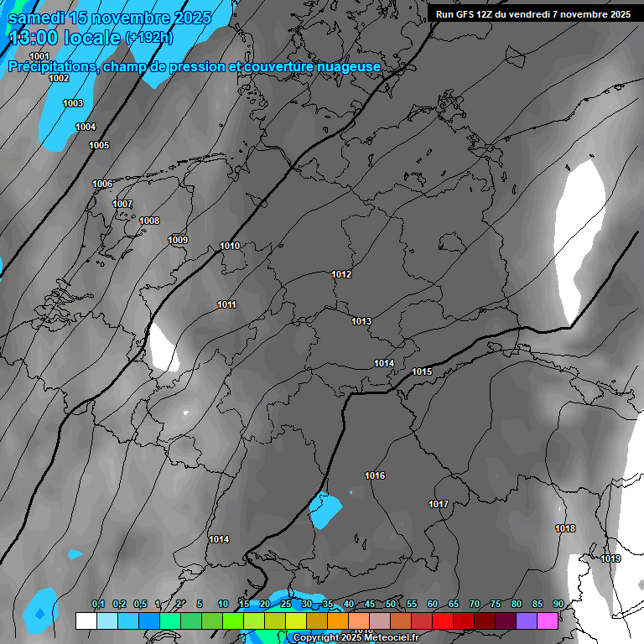Click the '0,1' legend scale value
Image resolution: width=644 pixels, height=644 pixels.
tap(98, 604)
